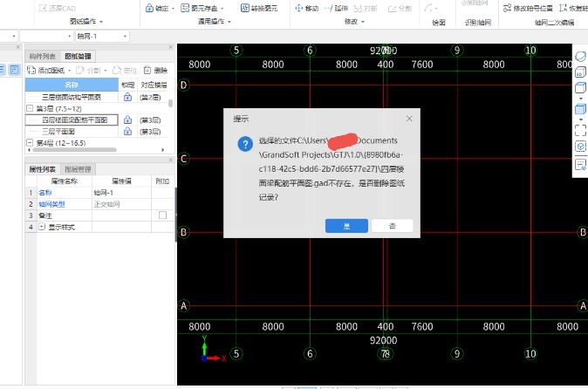
Task: Click the 打断 break tool
Action: point(366,8)
